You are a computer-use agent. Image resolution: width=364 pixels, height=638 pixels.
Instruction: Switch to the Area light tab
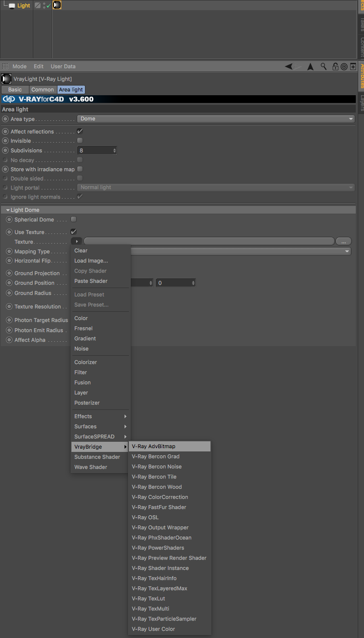click(x=71, y=89)
